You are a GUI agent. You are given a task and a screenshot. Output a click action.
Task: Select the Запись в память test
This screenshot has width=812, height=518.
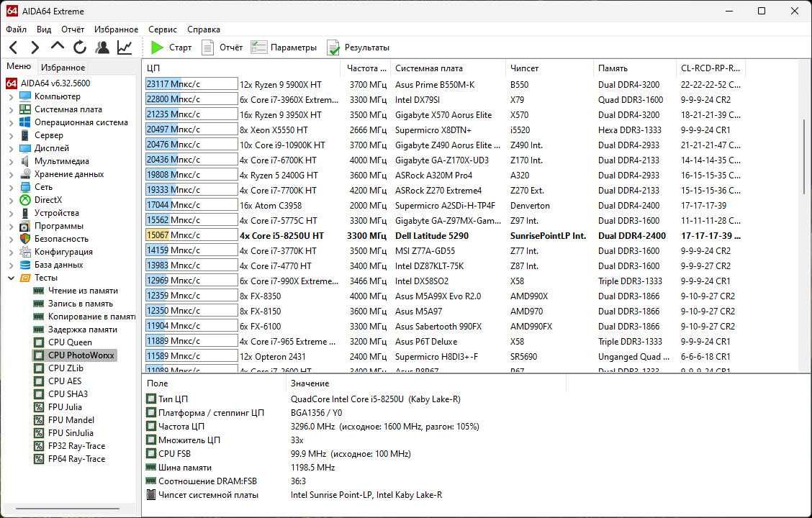81,304
